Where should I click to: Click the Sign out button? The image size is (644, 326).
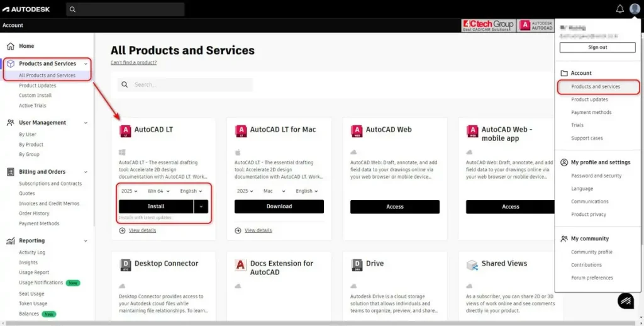click(x=597, y=47)
